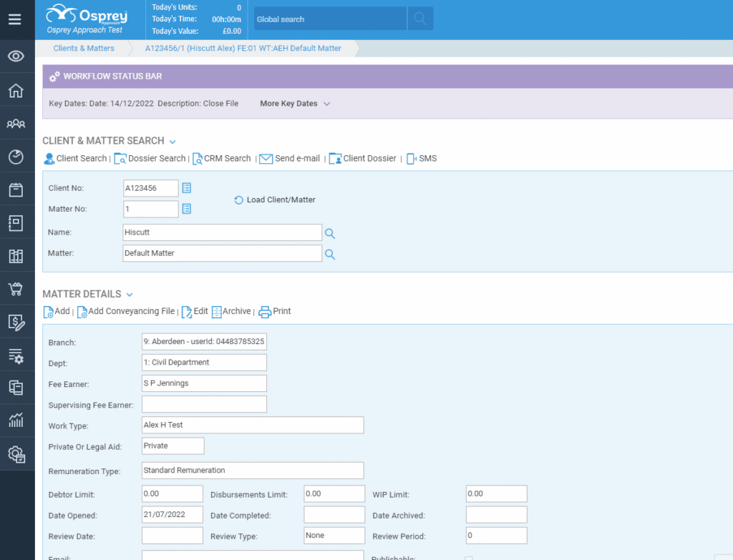Image resolution: width=733 pixels, height=560 pixels.
Task: Click the Debtor Limit field
Action: [x=173, y=493]
